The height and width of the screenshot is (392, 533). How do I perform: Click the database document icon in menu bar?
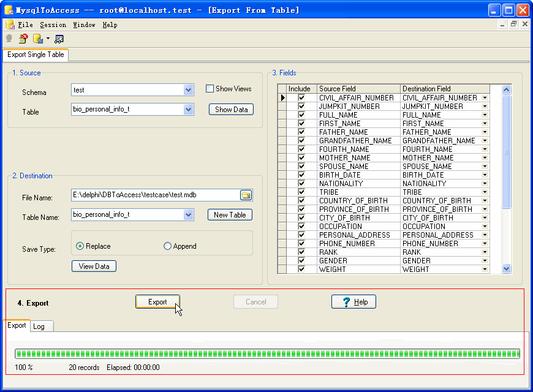(10, 24)
